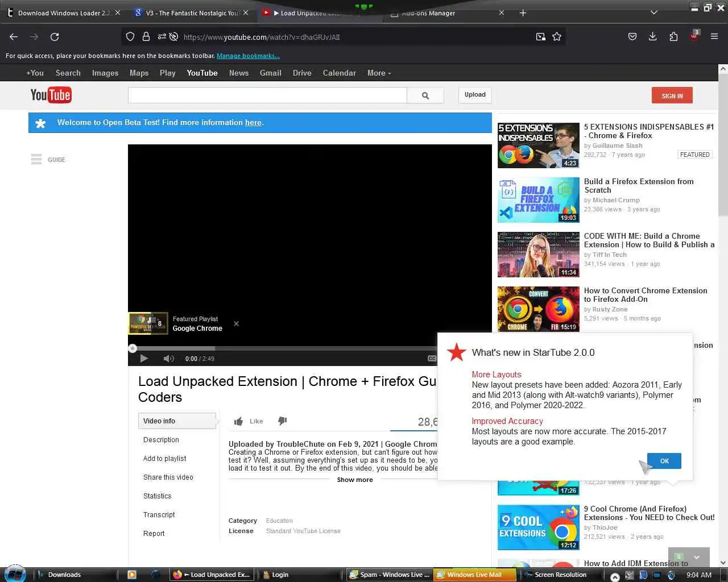Open a new browser tab

pyautogui.click(x=523, y=13)
